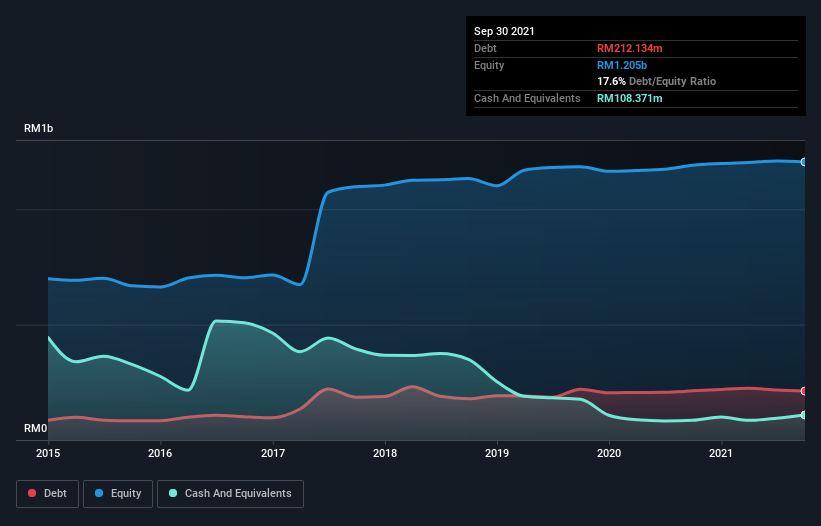Viewport: 821px width, 526px height.
Task: Click the Debt label in tooltip
Action: 485,48
